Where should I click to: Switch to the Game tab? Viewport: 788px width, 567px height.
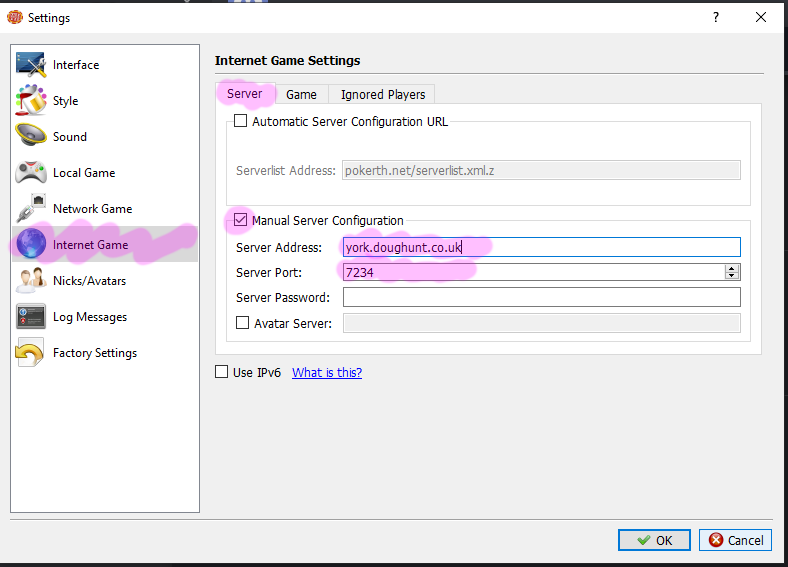coord(301,95)
